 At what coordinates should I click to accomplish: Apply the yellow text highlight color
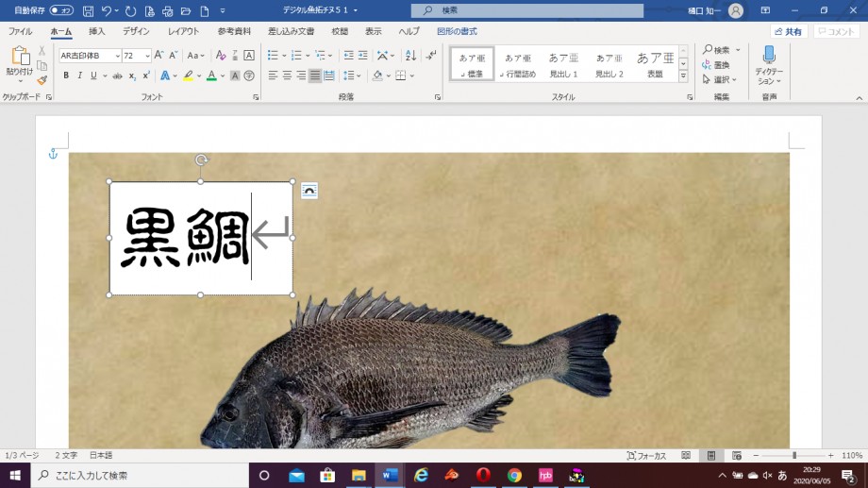(188, 76)
